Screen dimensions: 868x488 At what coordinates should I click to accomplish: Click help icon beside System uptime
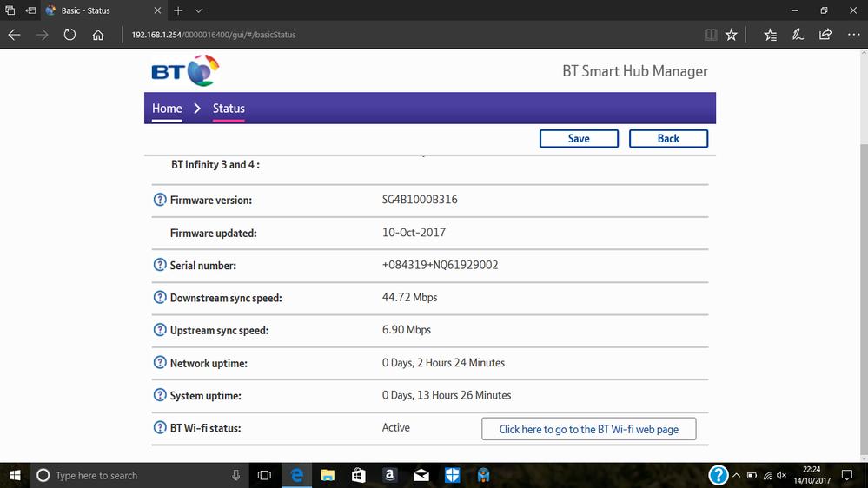tap(159, 396)
